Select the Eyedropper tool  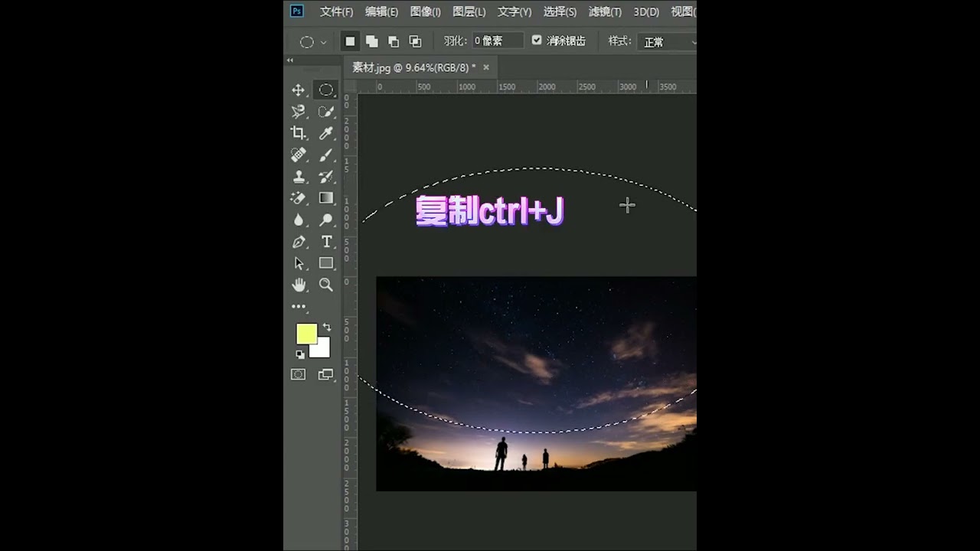coord(326,133)
